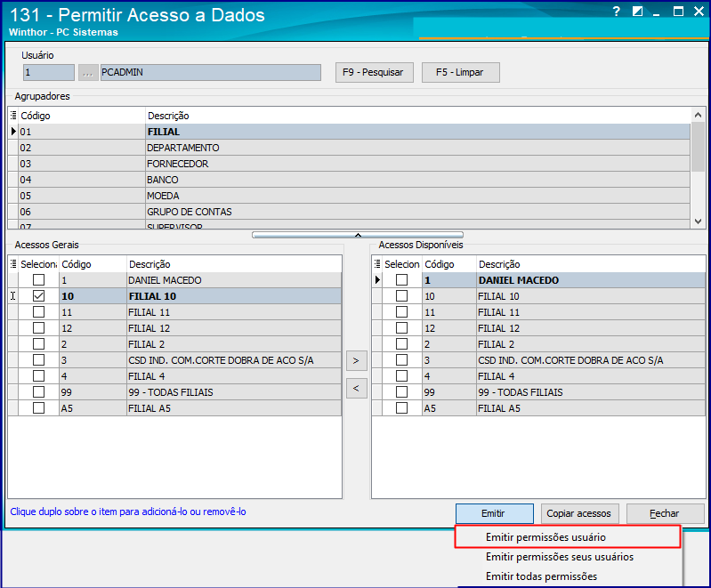Open the help question mark icon
Viewport: 711px width, 588px height.
click(616, 12)
